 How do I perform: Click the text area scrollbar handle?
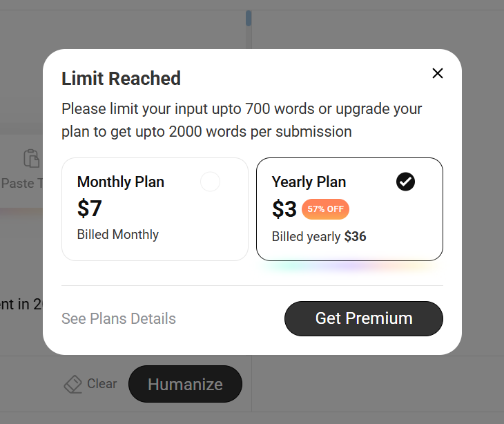(249, 19)
